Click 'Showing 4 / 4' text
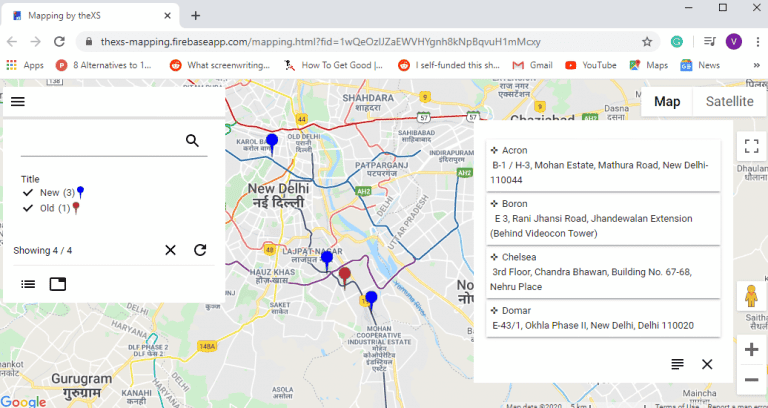 (43, 250)
